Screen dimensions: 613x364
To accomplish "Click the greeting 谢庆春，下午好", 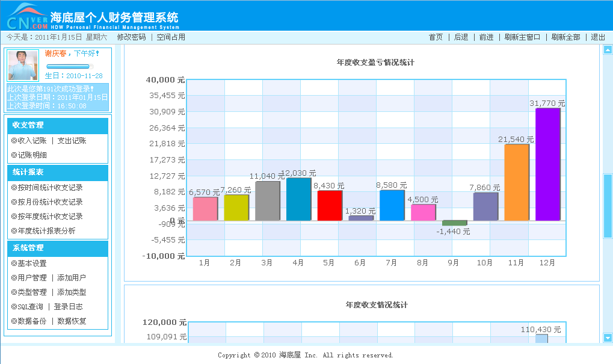I will [x=72, y=54].
